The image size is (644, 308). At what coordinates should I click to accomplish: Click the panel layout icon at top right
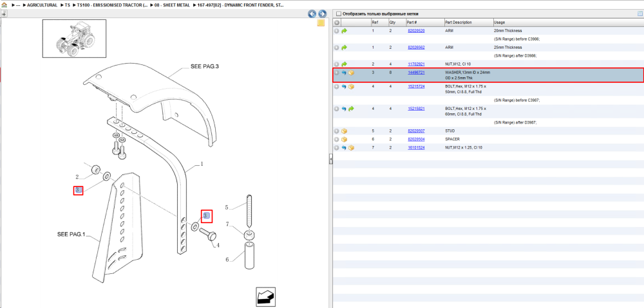pos(640,14)
